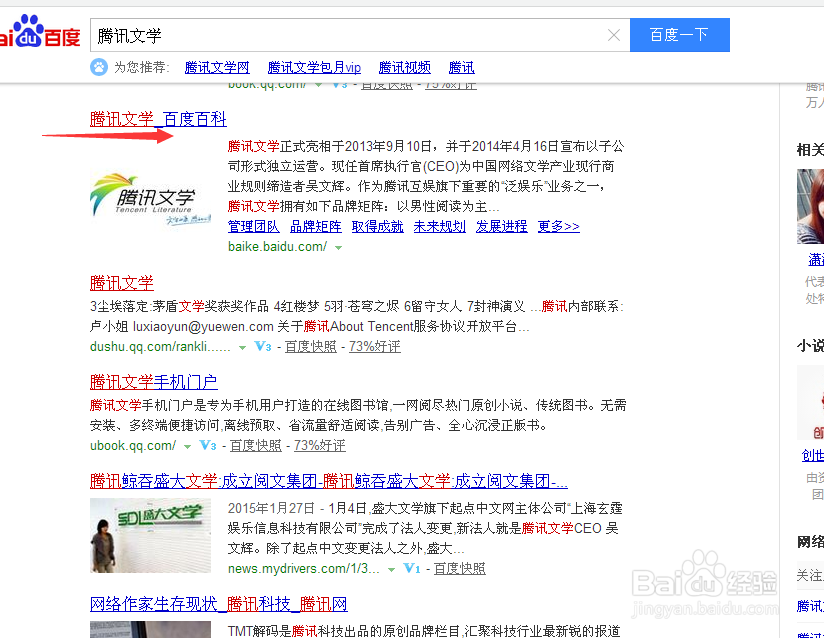Click the dushu.qq.com/rankli green URL
This screenshot has width=824, height=638.
click(x=160, y=346)
